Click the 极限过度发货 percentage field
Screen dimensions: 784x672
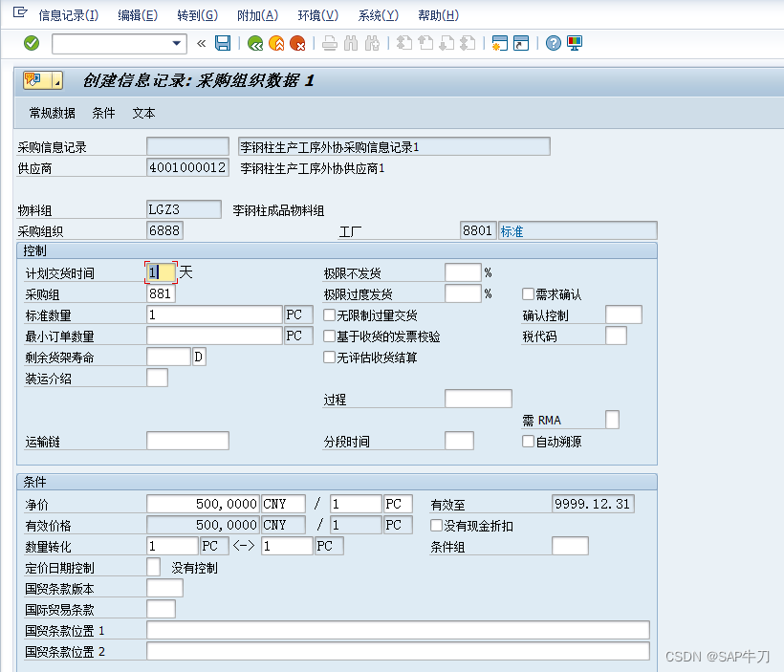point(463,293)
